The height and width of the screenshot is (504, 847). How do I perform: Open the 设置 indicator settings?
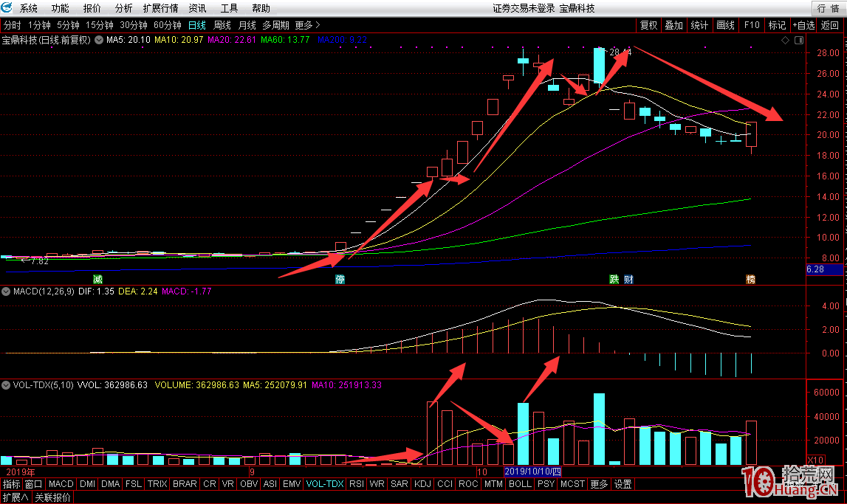click(x=623, y=484)
